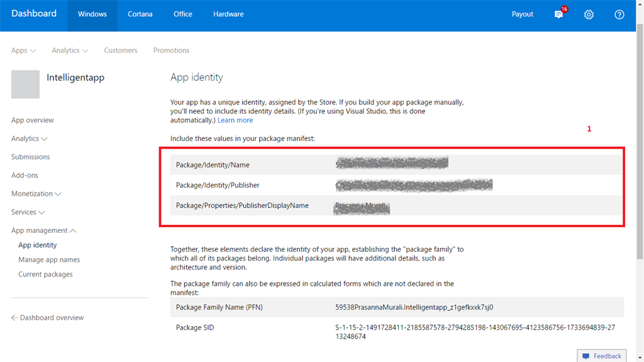Screen dimensions: 644x362
Task: Go to the Submissions page
Action: click(x=30, y=157)
